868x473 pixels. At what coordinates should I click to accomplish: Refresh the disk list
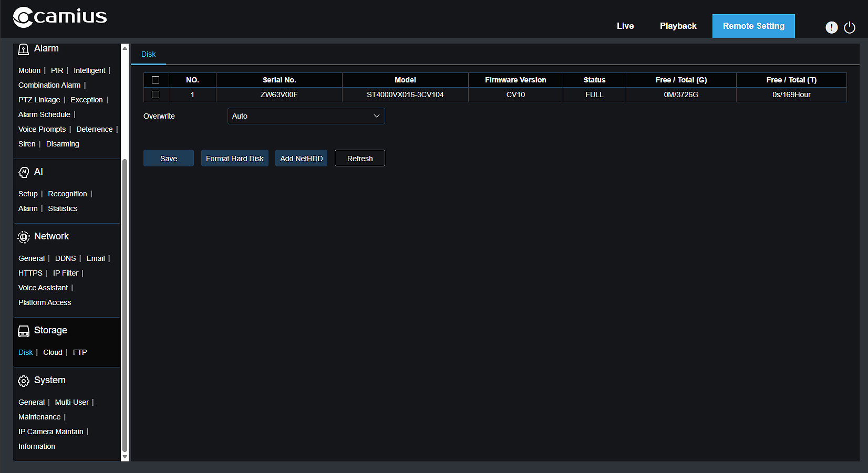[x=360, y=159]
